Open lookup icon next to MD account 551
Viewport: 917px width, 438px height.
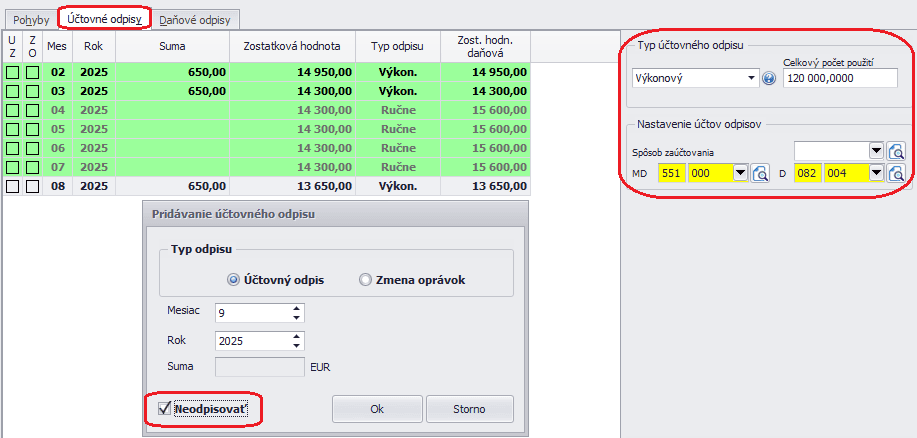tap(760, 173)
